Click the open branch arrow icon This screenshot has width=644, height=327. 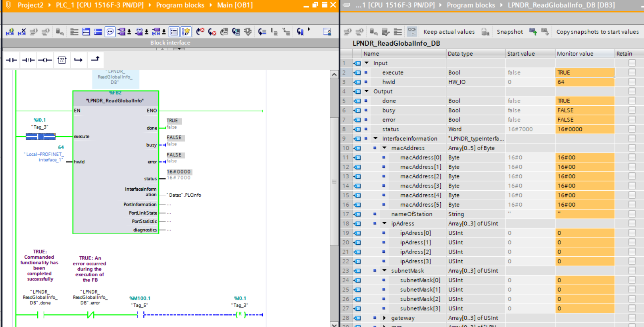[x=78, y=60]
